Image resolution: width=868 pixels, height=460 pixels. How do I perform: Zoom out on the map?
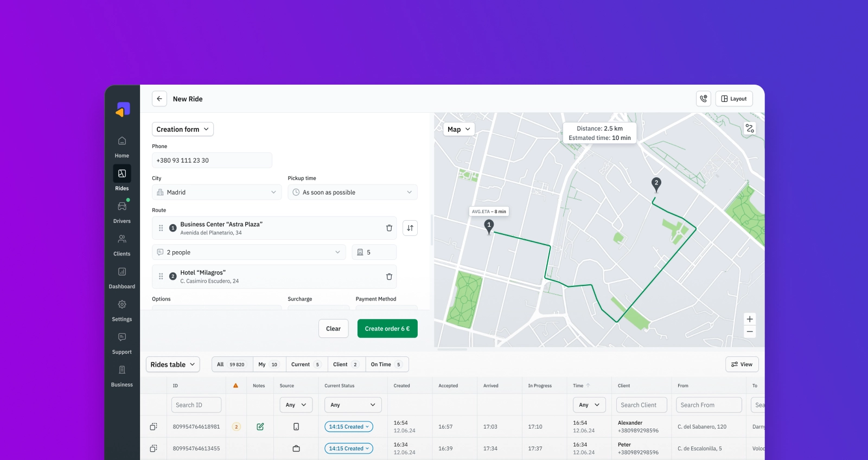pyautogui.click(x=750, y=331)
